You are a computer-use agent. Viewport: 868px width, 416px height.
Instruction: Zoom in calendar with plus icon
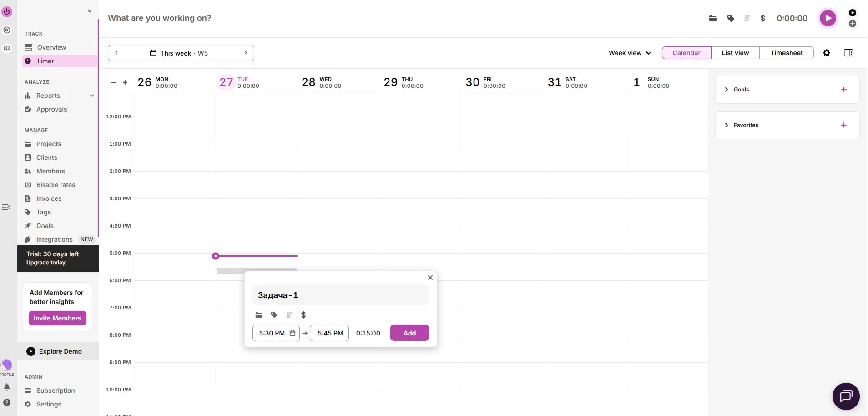[x=125, y=82]
